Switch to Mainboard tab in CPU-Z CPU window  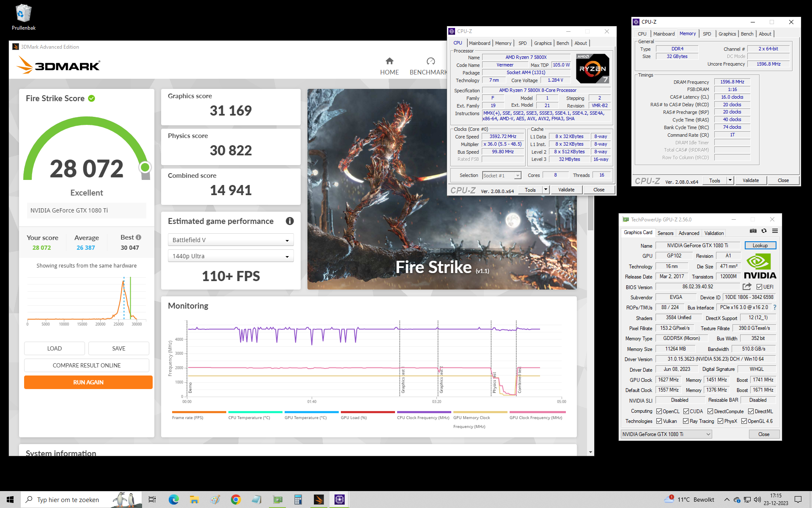[x=479, y=43]
